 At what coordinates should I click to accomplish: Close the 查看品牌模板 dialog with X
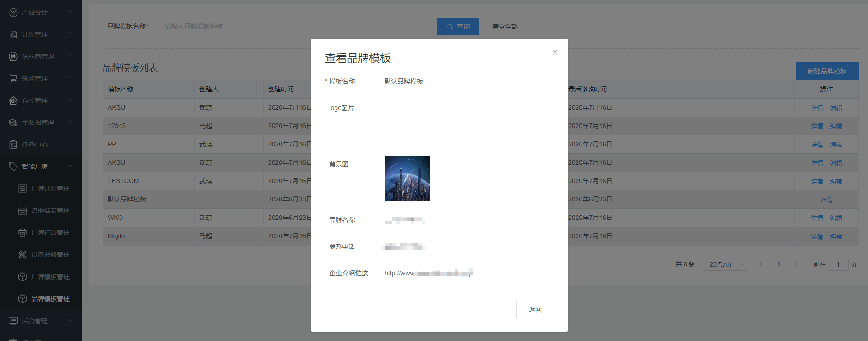555,52
